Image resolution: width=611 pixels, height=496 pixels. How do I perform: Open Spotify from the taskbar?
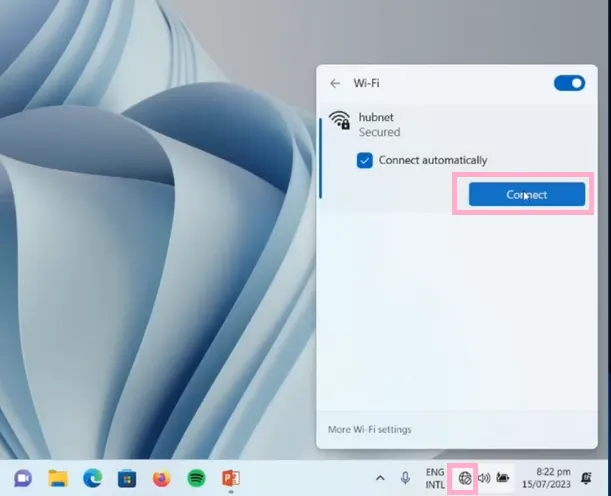pos(196,478)
